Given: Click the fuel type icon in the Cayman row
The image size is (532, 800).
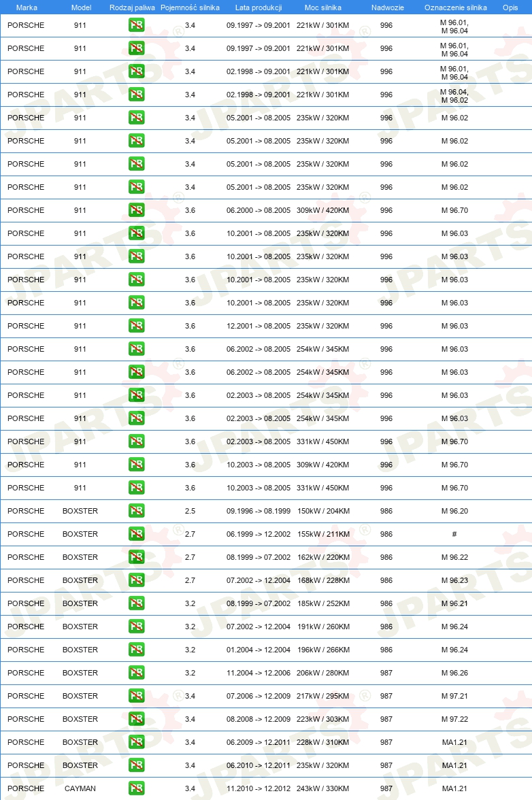Looking at the screenshot, I should click(x=136, y=788).
